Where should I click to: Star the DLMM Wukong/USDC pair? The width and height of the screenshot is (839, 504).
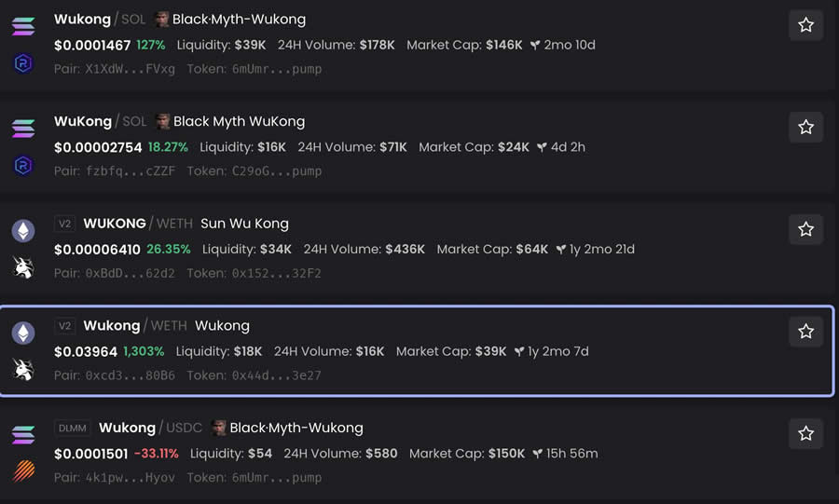pyautogui.click(x=805, y=433)
